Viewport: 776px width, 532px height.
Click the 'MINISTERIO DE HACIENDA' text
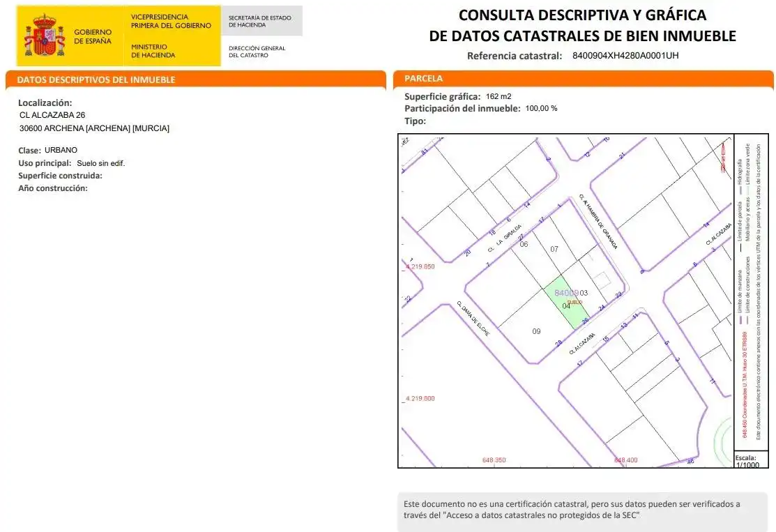pos(153,51)
